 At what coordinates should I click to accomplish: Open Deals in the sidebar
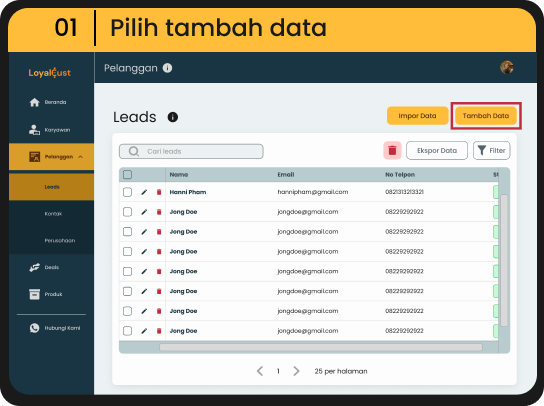pyautogui.click(x=51, y=268)
